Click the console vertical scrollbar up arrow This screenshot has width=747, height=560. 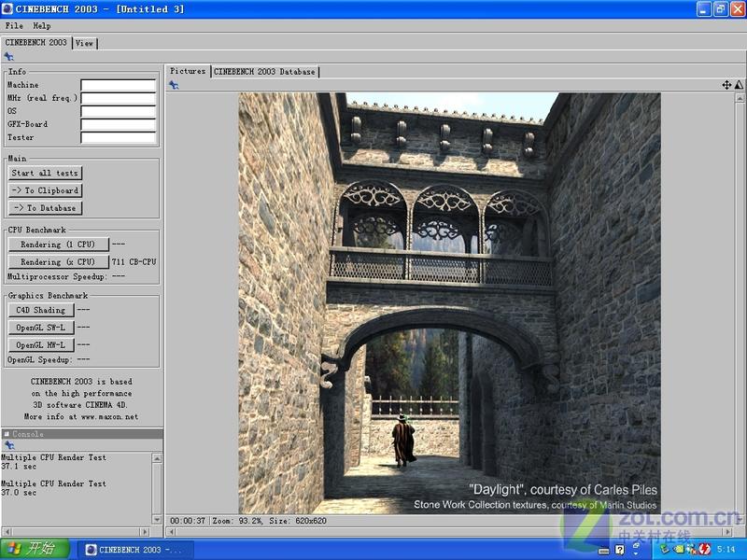pos(157,458)
